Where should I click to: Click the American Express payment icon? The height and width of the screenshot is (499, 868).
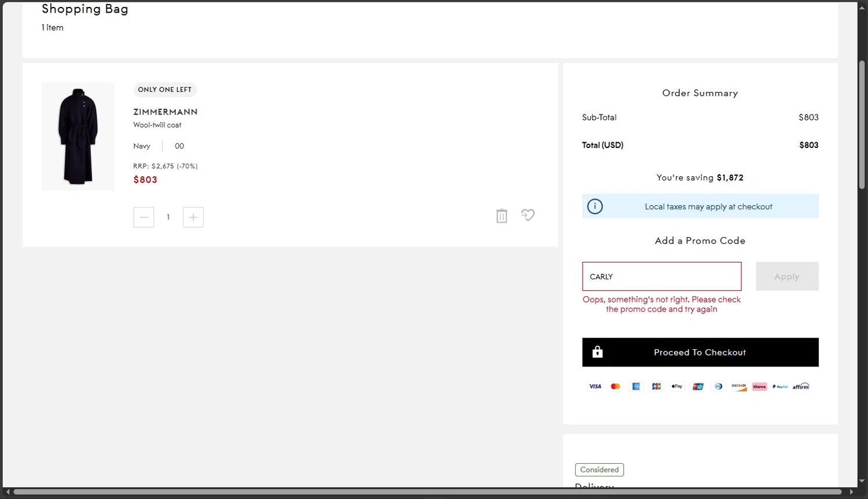636,386
